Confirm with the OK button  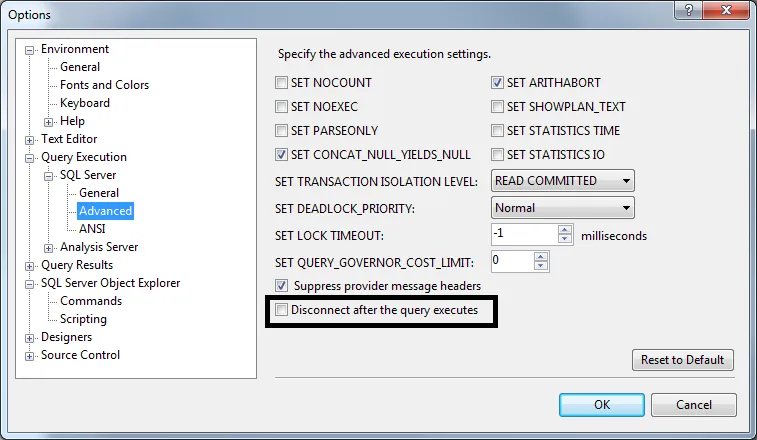[x=602, y=405]
